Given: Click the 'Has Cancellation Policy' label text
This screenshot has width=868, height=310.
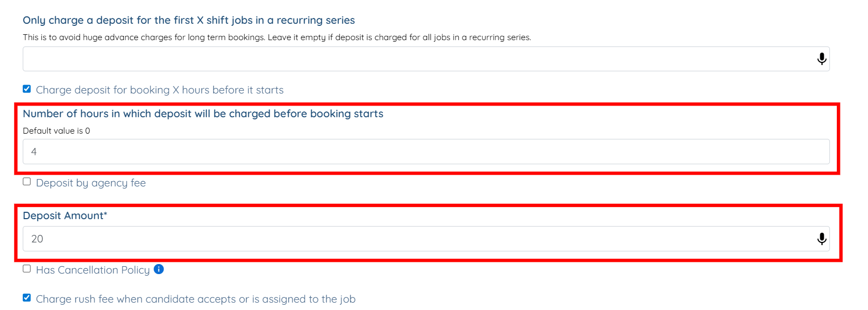Looking at the screenshot, I should point(93,270).
